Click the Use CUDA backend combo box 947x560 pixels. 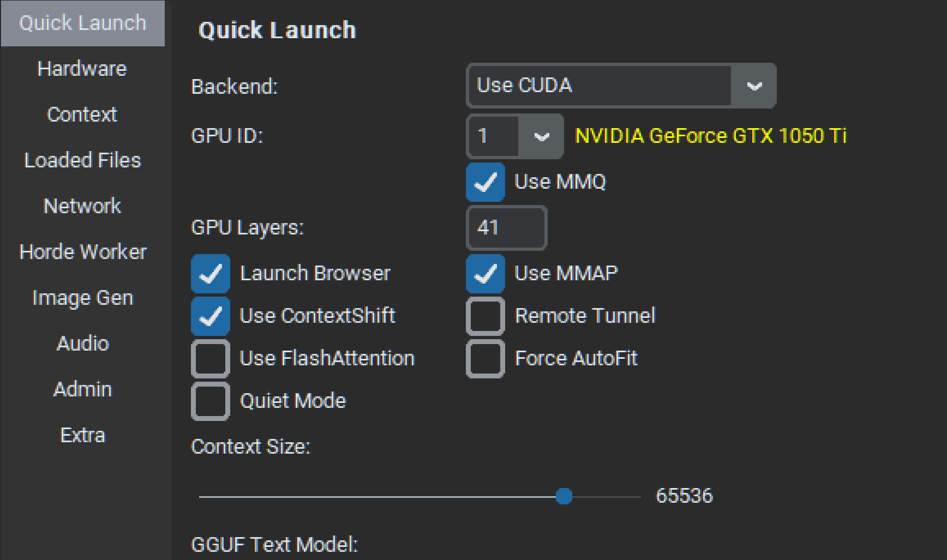click(599, 86)
